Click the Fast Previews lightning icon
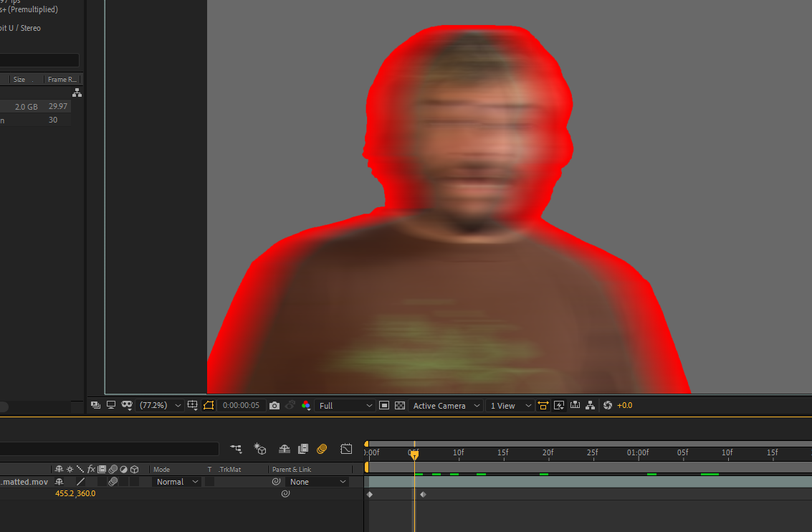This screenshot has height=532, width=812. point(559,406)
